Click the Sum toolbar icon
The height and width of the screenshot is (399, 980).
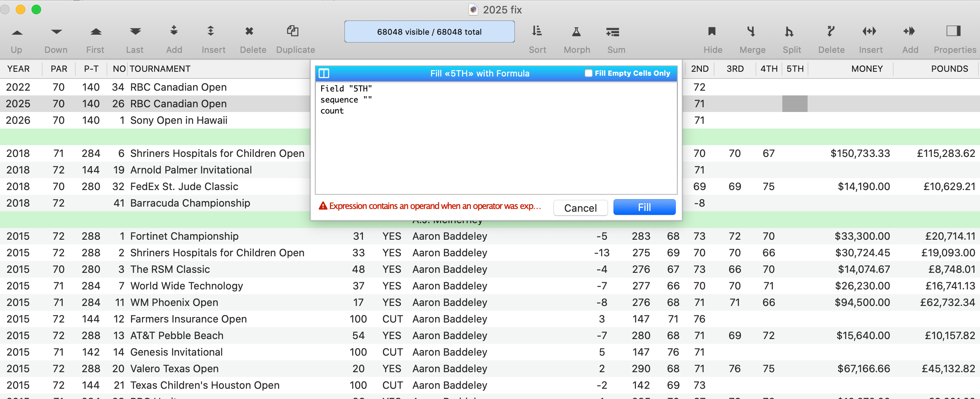pos(613,32)
